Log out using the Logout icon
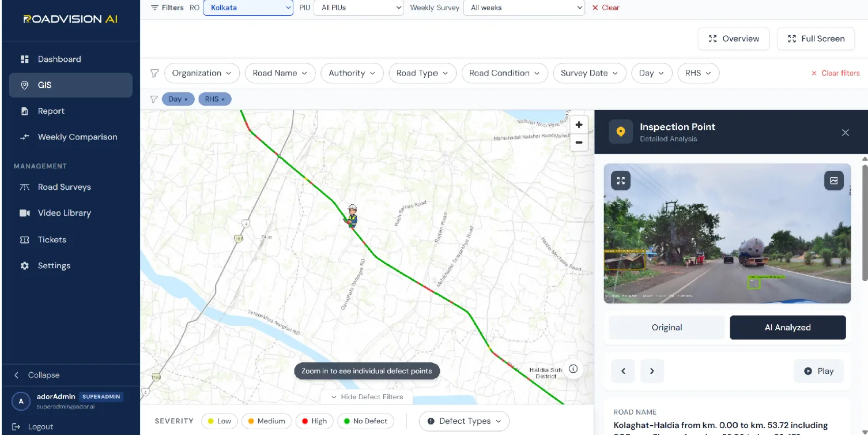 (16, 427)
